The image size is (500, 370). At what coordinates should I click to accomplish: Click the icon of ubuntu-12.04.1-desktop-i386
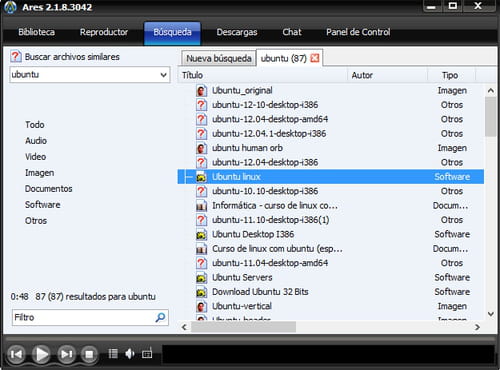[x=201, y=134]
